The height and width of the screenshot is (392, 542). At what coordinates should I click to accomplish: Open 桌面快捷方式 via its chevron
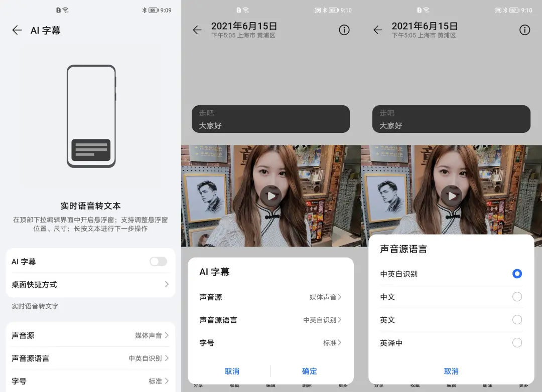tap(167, 284)
